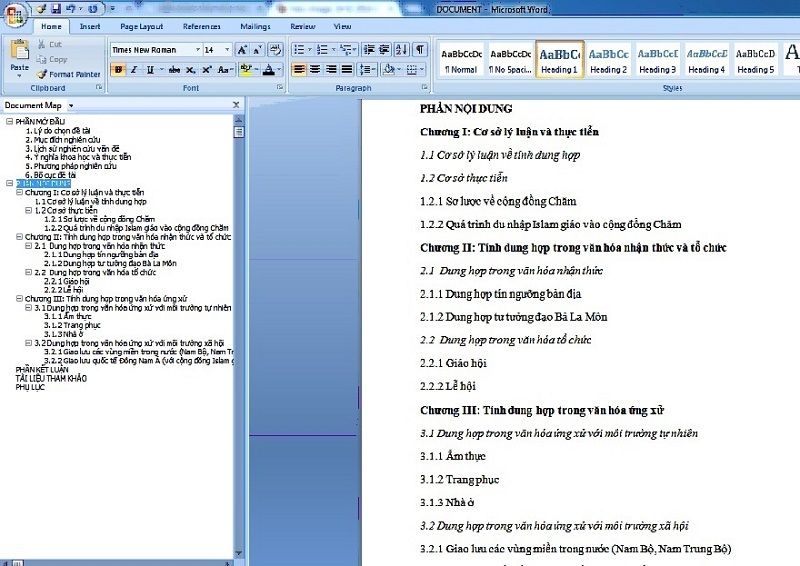
Task: Click the Office button
Action: (15, 14)
